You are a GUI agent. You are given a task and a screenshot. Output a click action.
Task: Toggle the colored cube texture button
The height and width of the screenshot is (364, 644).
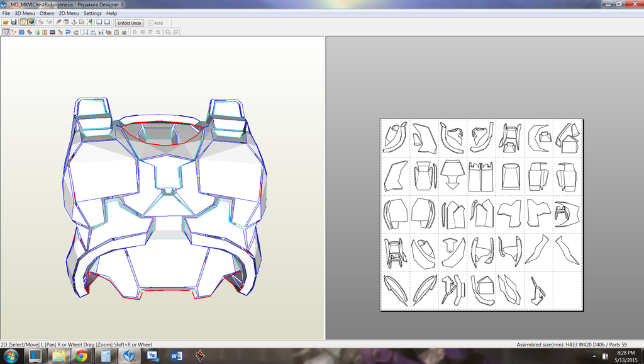[31, 22]
